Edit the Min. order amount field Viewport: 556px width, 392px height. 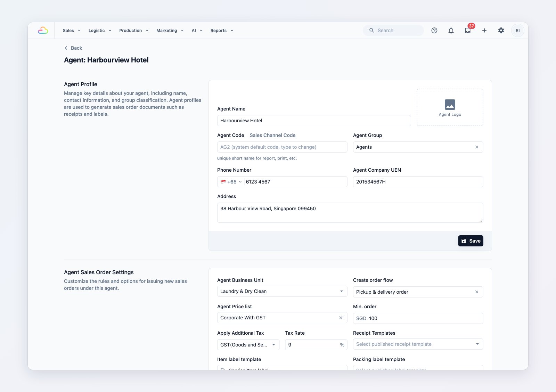[418, 318]
